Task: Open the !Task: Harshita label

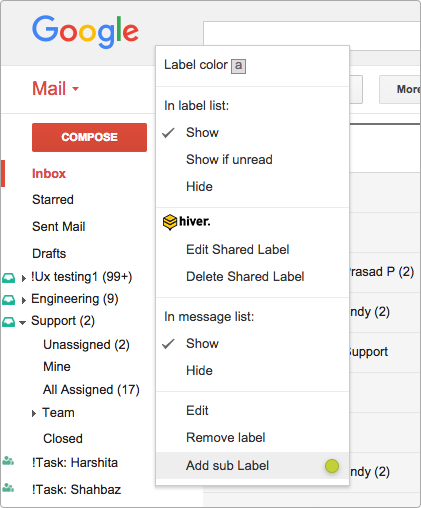Action: click(75, 463)
